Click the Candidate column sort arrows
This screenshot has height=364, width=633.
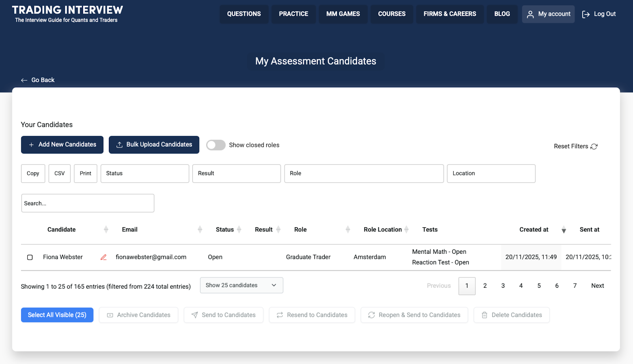click(106, 230)
